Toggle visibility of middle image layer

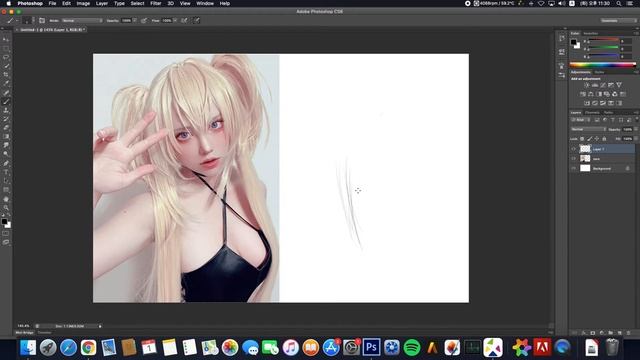[573, 158]
